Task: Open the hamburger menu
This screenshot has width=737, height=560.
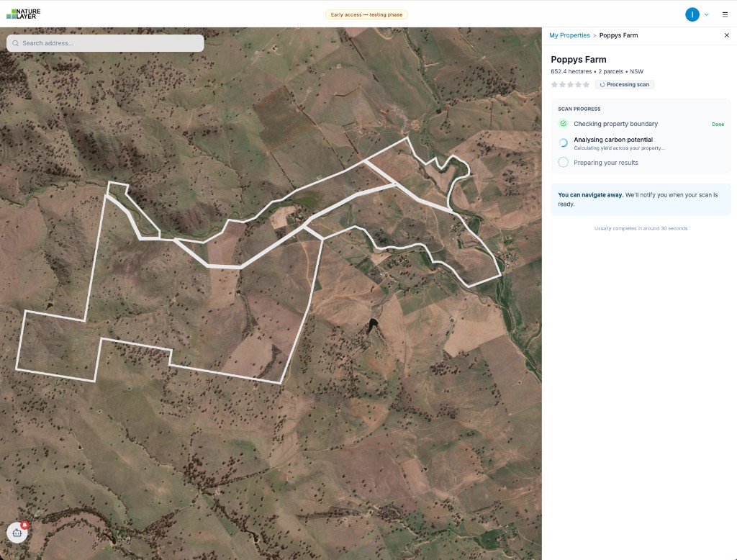Action: pyautogui.click(x=725, y=14)
